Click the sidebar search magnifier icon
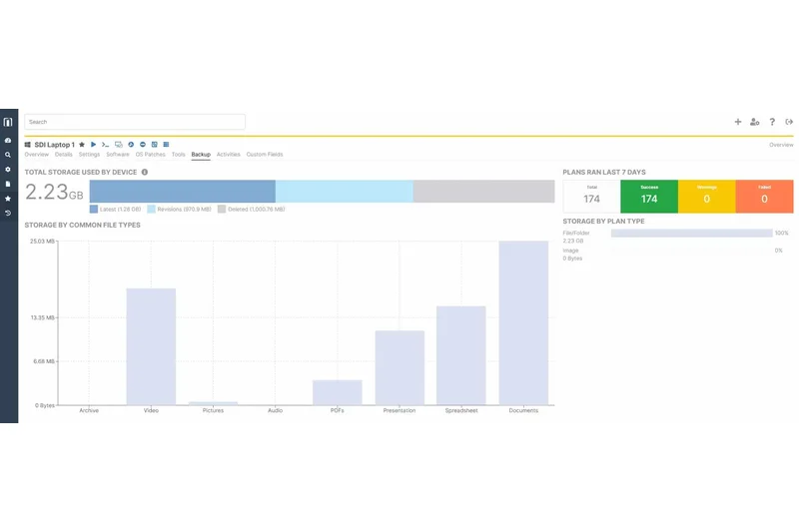This screenshot has width=799, height=532. (x=8, y=155)
